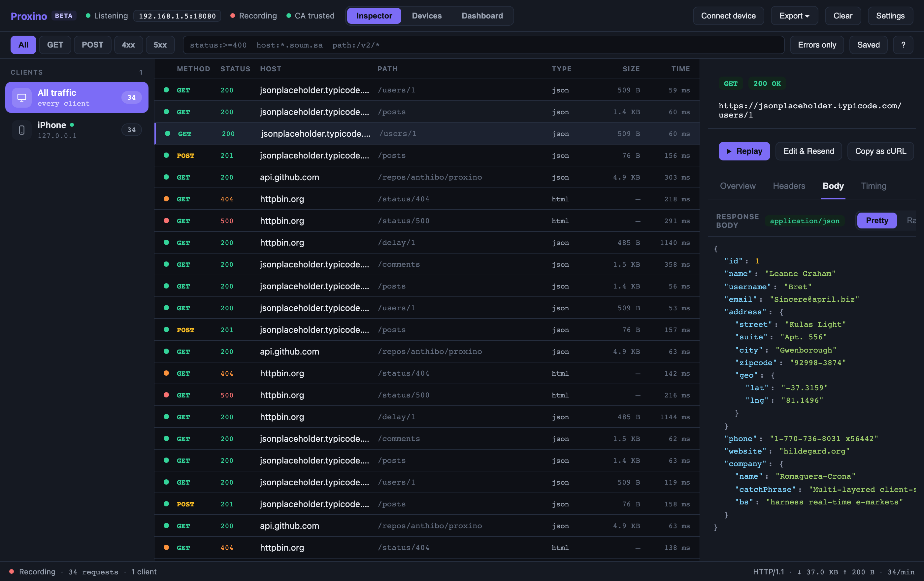924x581 pixels.
Task: Open the Dashboard view
Action: click(x=482, y=16)
